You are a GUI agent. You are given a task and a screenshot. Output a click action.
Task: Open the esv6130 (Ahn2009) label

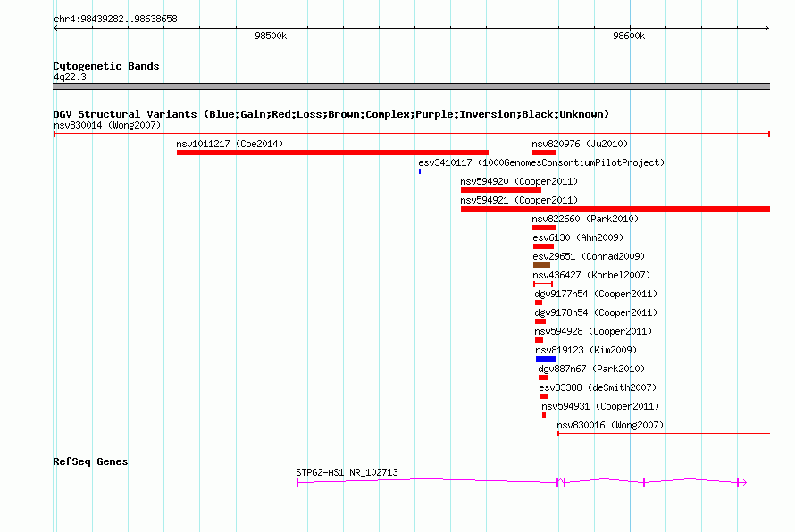pyautogui.click(x=578, y=237)
